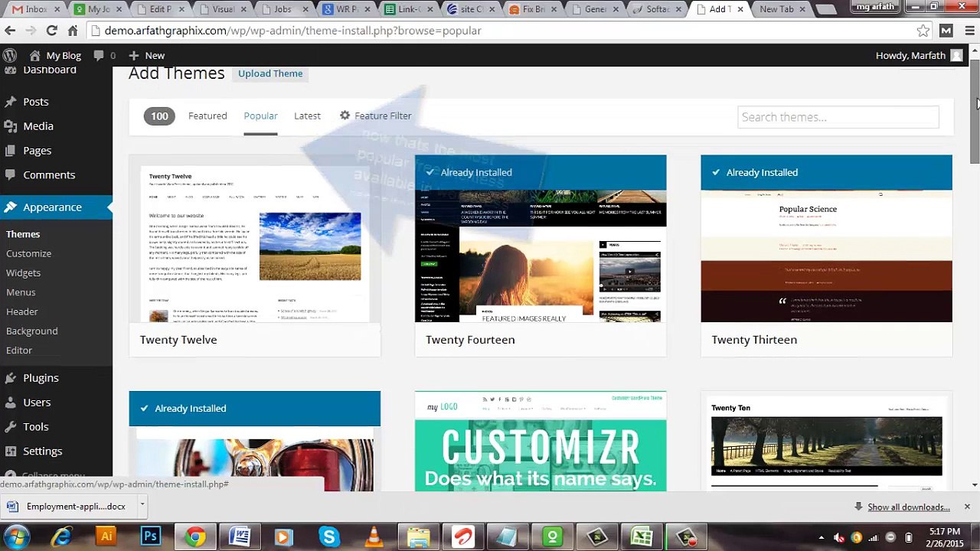Switch to Featured themes tab
The height and width of the screenshot is (551, 980).
[207, 116]
